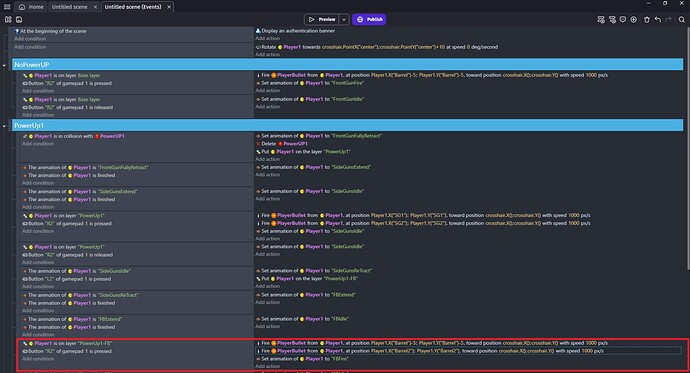690x373 pixels.
Task: Select the Untitled scene (Events) tab
Action: click(x=133, y=7)
